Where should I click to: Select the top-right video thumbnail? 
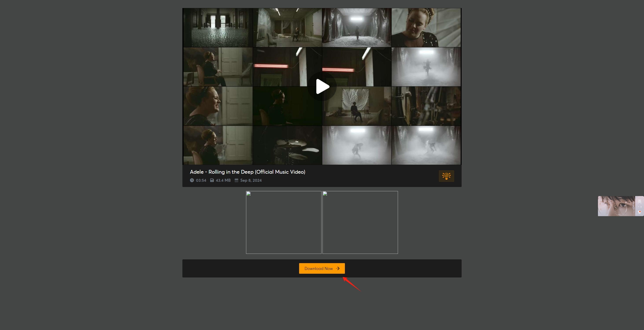pyautogui.click(x=426, y=27)
